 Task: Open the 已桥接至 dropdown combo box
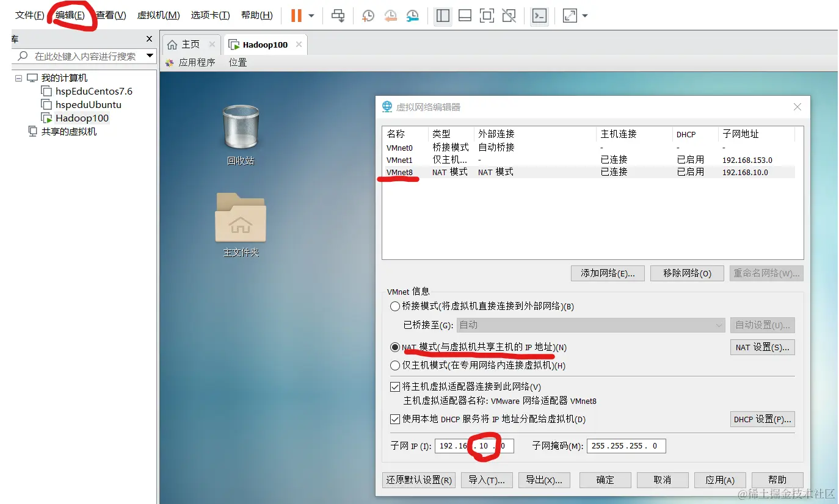pos(591,325)
